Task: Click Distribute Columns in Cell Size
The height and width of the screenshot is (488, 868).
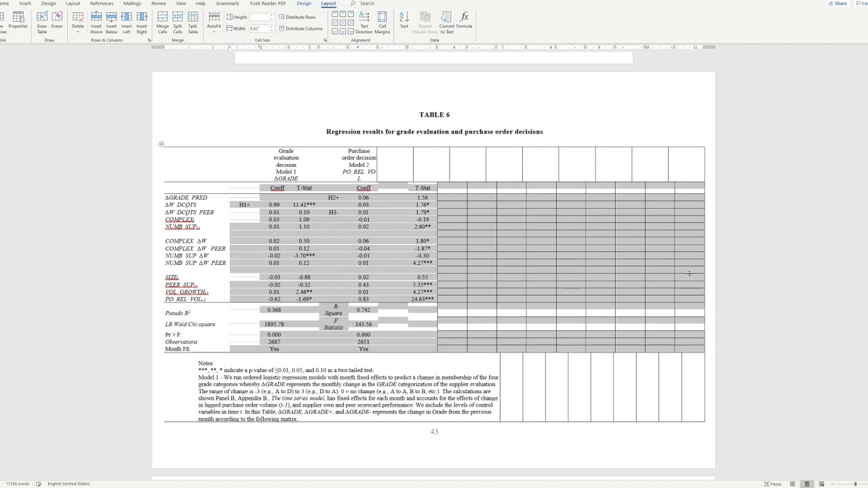Action: (x=301, y=28)
